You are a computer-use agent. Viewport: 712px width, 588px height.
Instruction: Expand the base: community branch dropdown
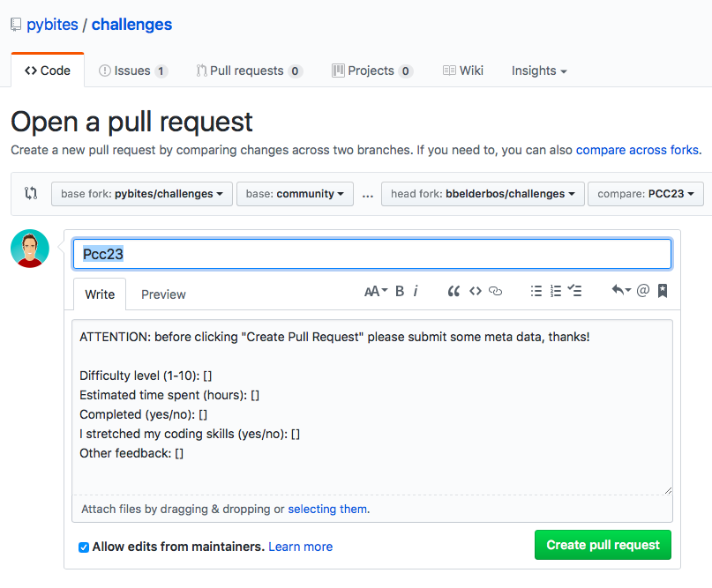point(295,194)
